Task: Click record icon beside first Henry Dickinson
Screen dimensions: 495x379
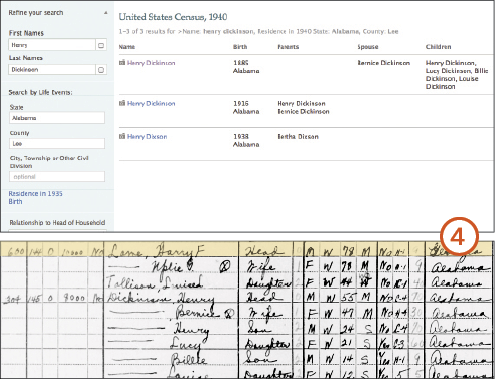Action: click(x=122, y=63)
